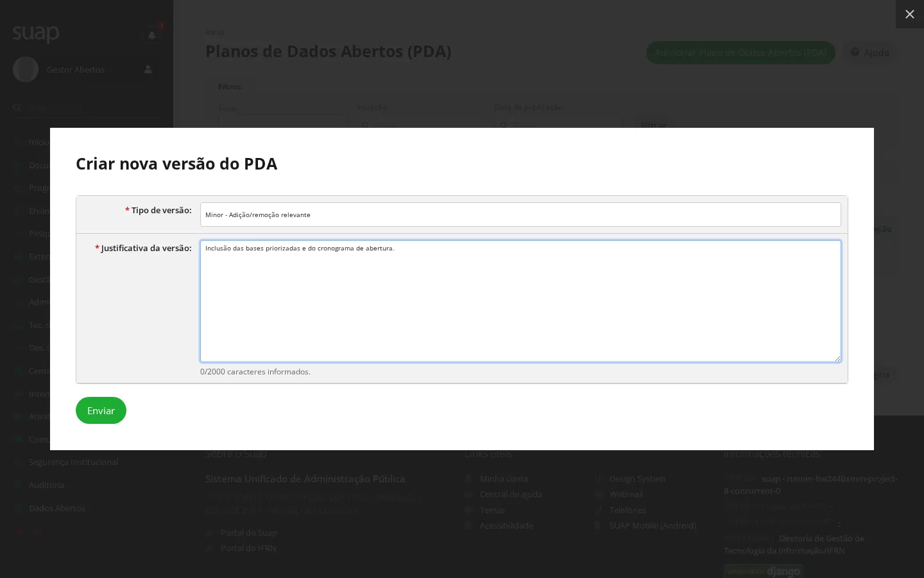The height and width of the screenshot is (578, 924).
Task: Click the Adicionar Plano de Dados Abertos button
Action: [x=740, y=53]
